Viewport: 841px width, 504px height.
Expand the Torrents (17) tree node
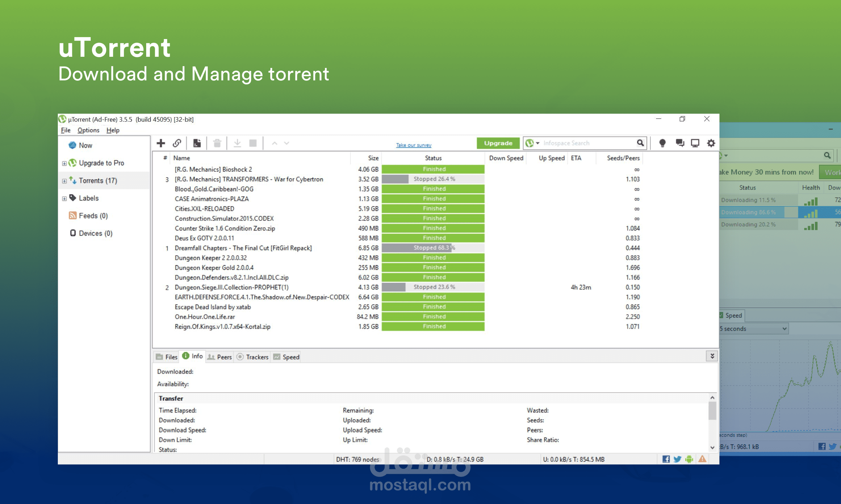[64, 181]
